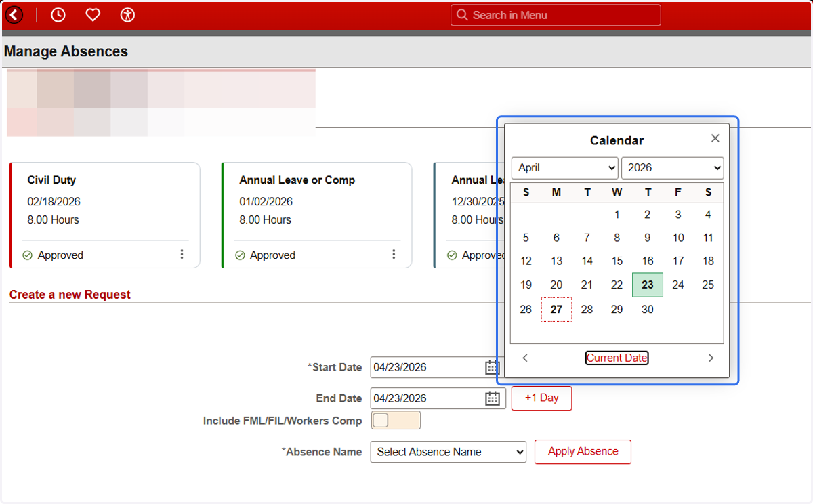
Task: Click 02/18/2026 date on Civil Duty card
Action: 54,202
